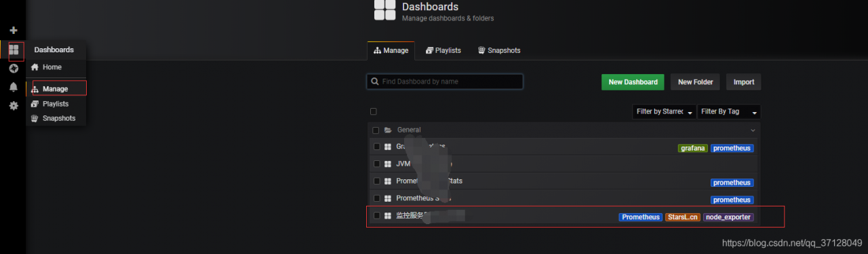
Task: Click the General folder icon
Action: point(388,130)
